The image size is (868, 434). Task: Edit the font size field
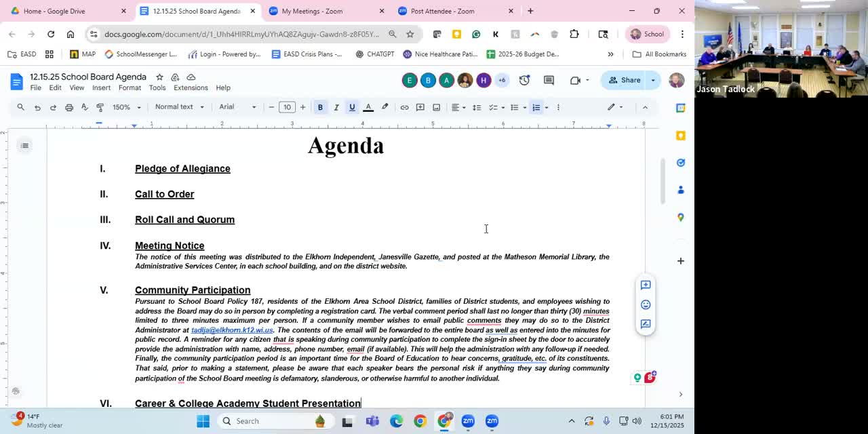(287, 107)
